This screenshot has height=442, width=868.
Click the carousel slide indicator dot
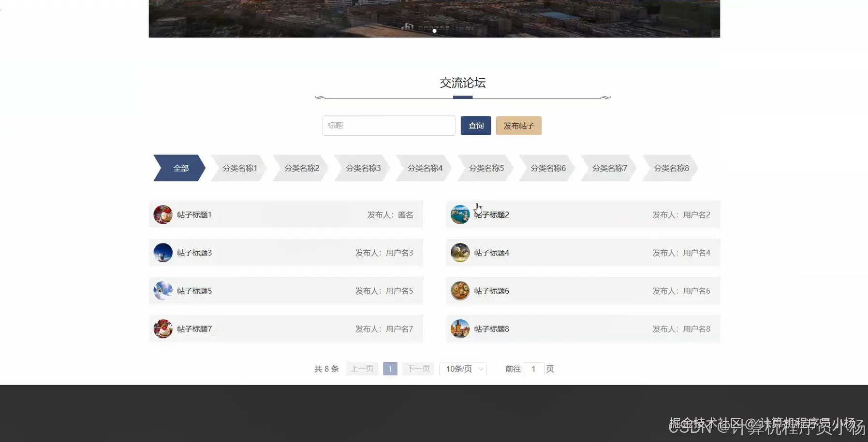pyautogui.click(x=434, y=30)
